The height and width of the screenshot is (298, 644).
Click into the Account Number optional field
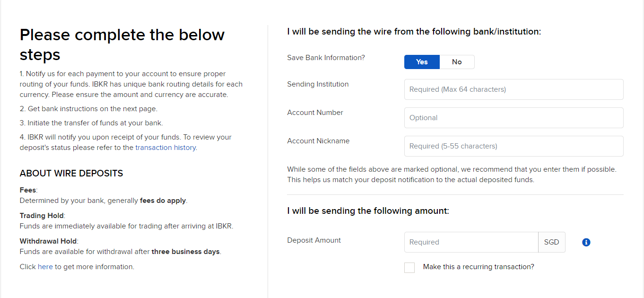(x=513, y=118)
